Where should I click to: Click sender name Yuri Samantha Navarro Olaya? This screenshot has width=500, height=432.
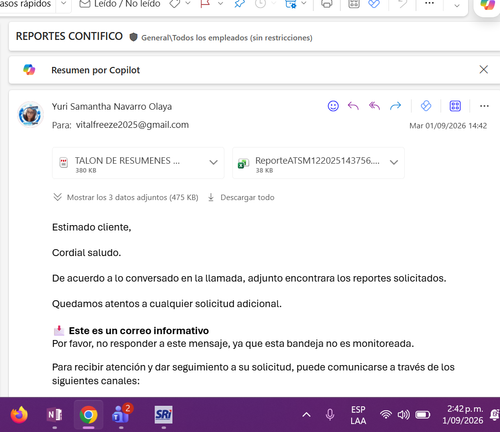click(112, 106)
